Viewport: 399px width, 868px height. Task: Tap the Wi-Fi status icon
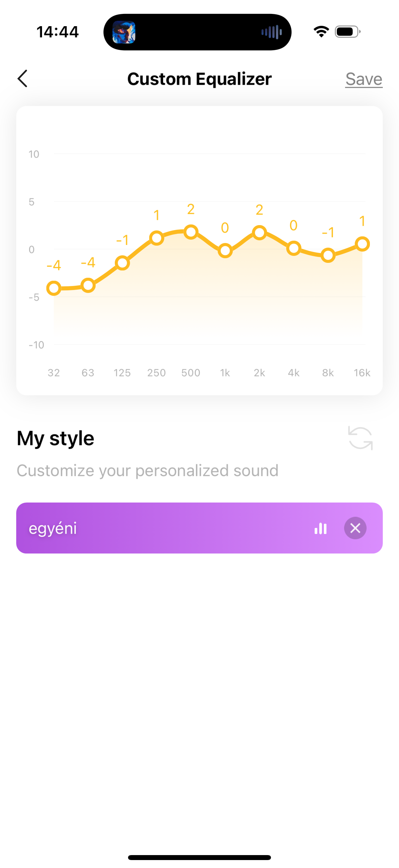tap(321, 32)
